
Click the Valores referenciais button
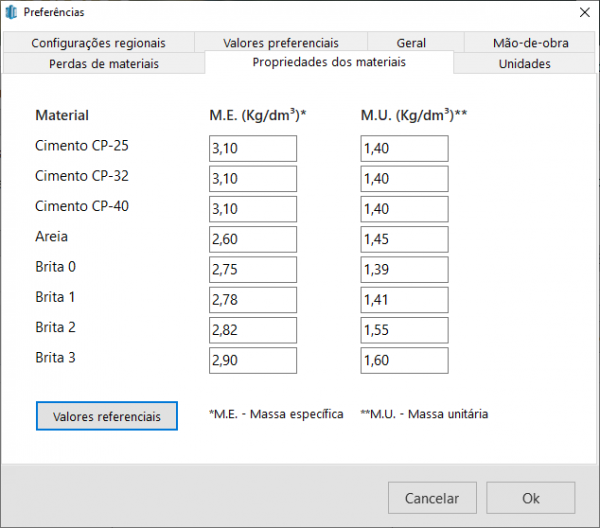click(x=107, y=416)
